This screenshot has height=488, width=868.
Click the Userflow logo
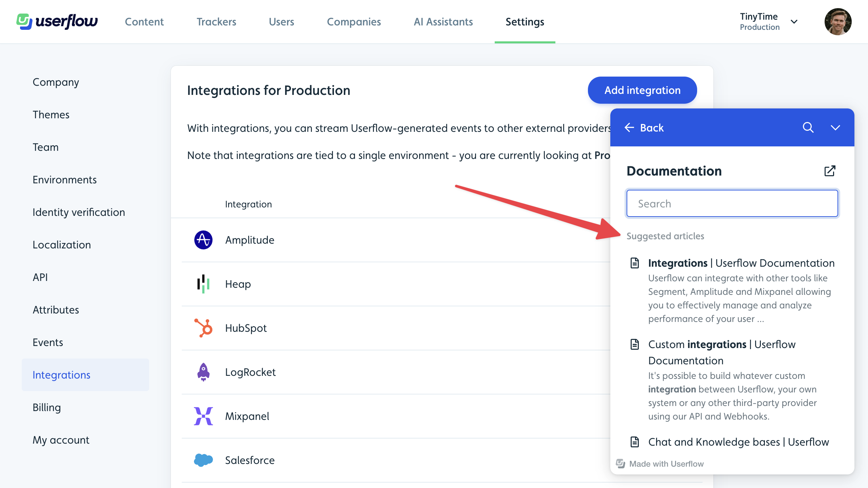[57, 22]
